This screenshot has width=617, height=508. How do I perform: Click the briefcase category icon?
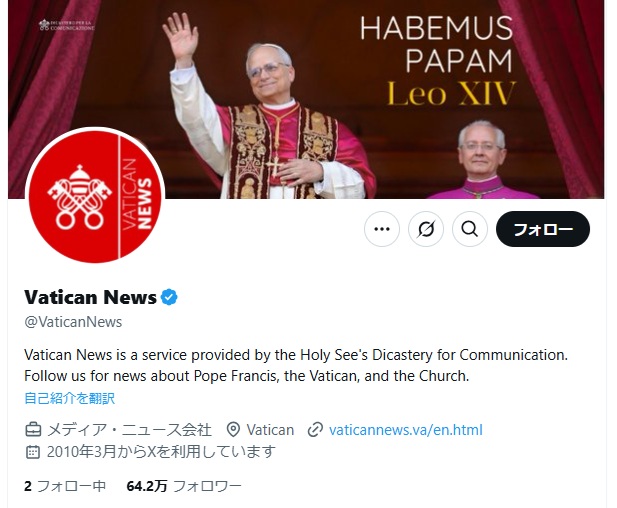click(x=33, y=430)
